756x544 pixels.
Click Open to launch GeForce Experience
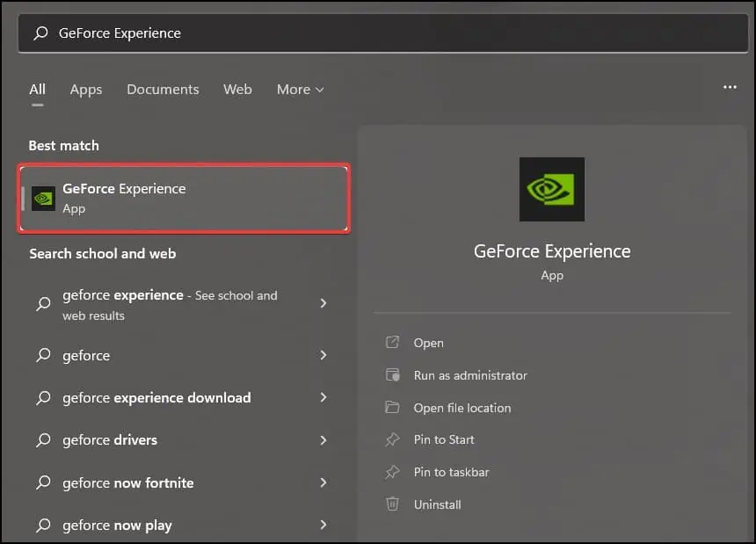430,343
